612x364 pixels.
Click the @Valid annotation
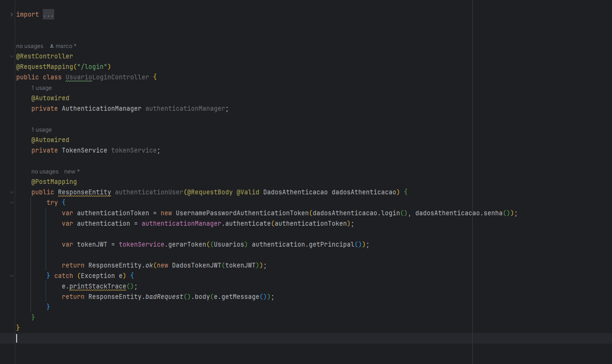(x=248, y=192)
